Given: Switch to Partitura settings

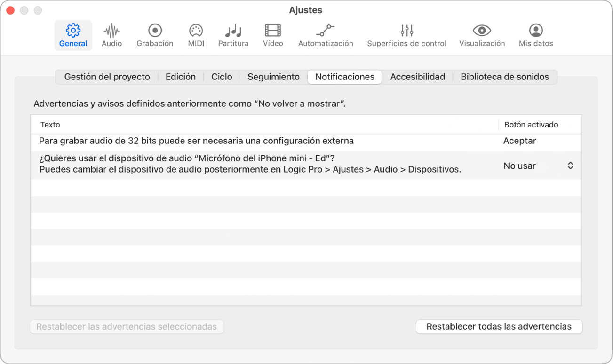Looking at the screenshot, I should pos(233,35).
